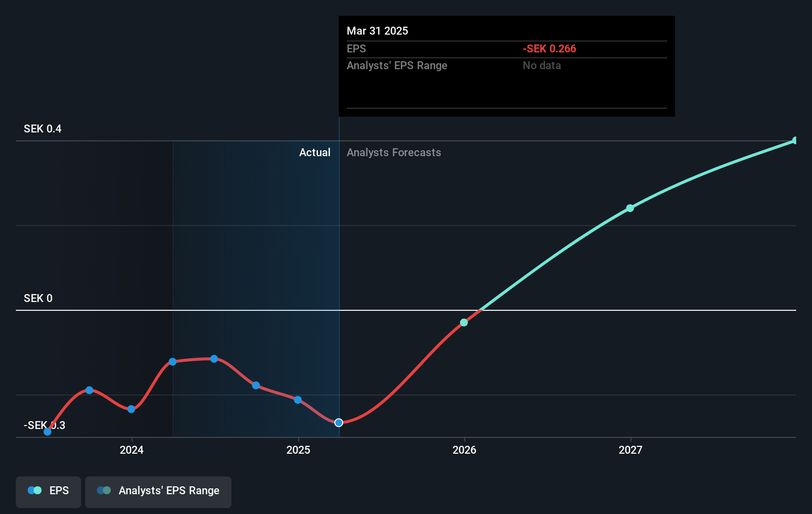Click the -SEK 0.3 y-axis label
Screen dimensions: 812x514
(45, 426)
